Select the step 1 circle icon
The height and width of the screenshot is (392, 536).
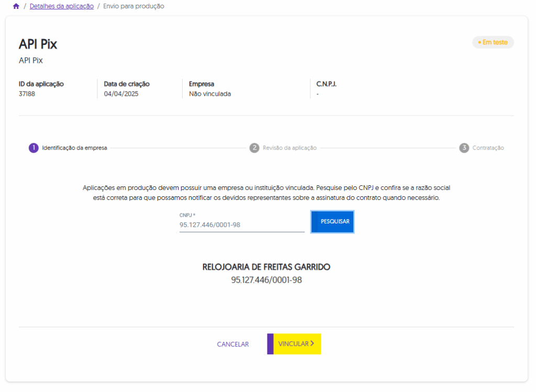pos(33,148)
